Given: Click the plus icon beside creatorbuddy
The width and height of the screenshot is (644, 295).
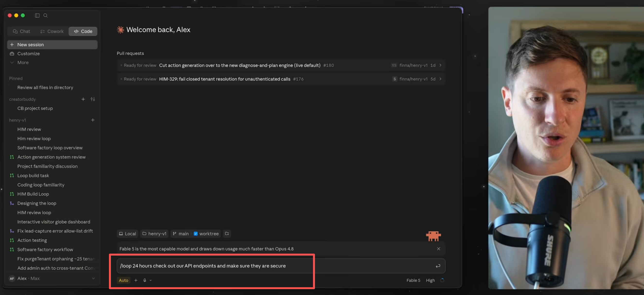Looking at the screenshot, I should pyautogui.click(x=83, y=99).
